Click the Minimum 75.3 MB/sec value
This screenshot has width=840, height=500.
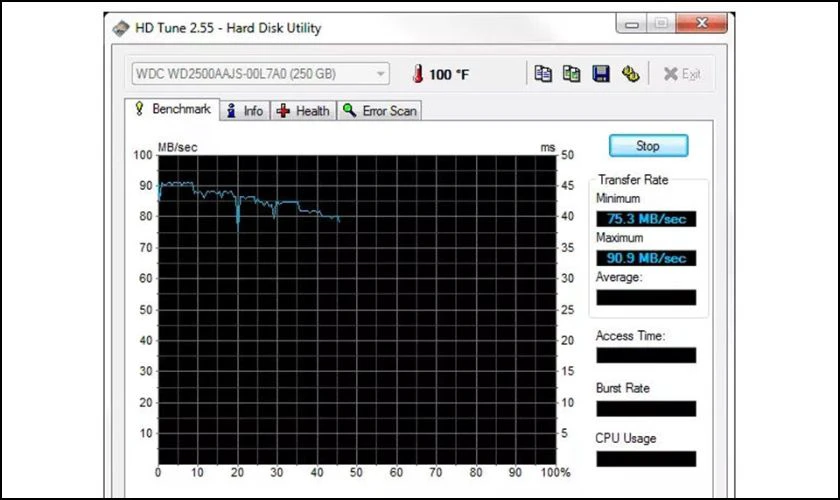coord(646,219)
